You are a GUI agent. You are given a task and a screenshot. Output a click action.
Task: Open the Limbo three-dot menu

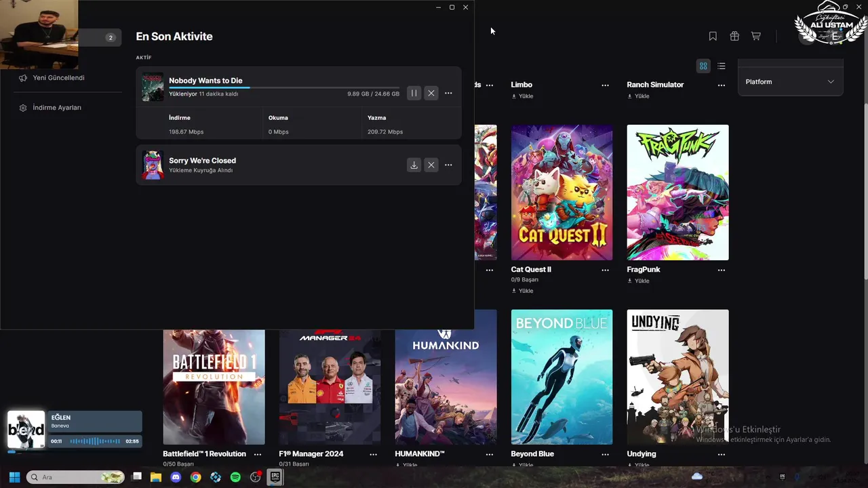[605, 85]
